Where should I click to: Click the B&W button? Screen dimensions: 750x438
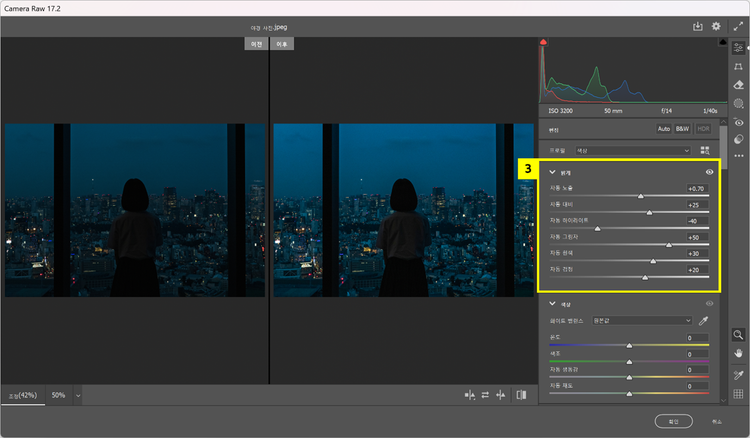682,129
